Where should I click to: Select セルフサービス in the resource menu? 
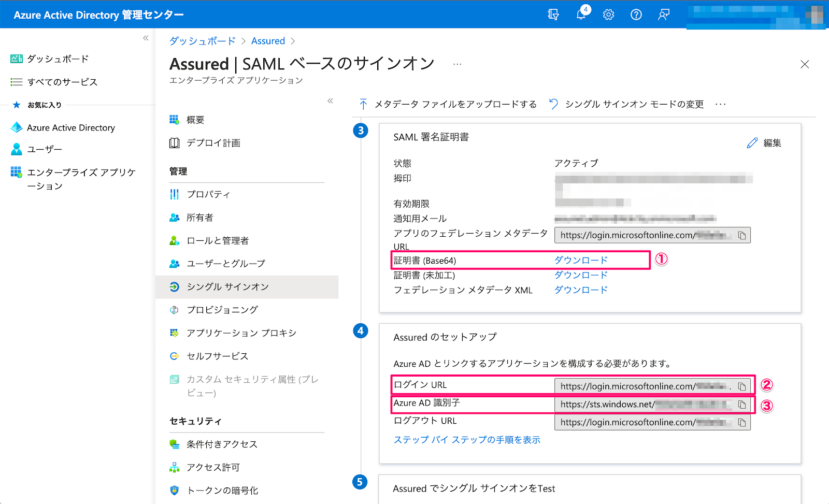click(x=209, y=356)
